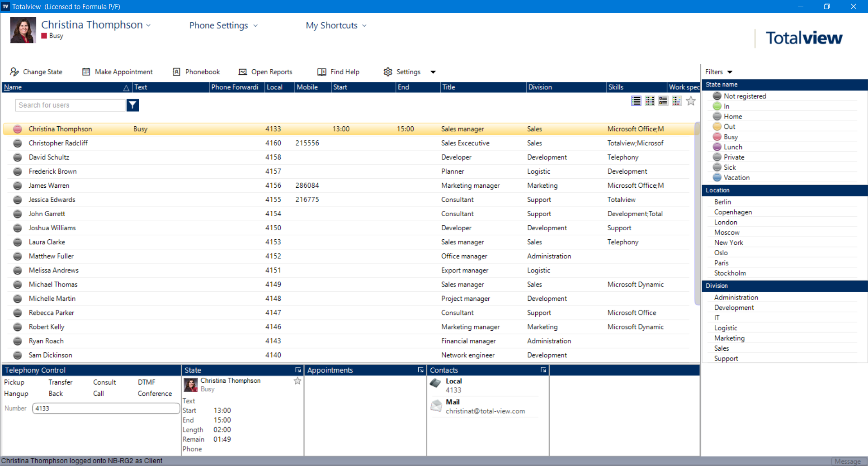This screenshot has height=466, width=868.
Task: Click the Hangup telephony button
Action: point(16,394)
